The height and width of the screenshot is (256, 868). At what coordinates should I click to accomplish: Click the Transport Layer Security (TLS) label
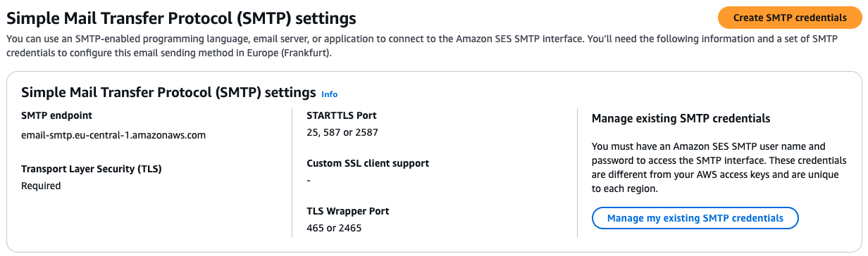click(x=97, y=169)
